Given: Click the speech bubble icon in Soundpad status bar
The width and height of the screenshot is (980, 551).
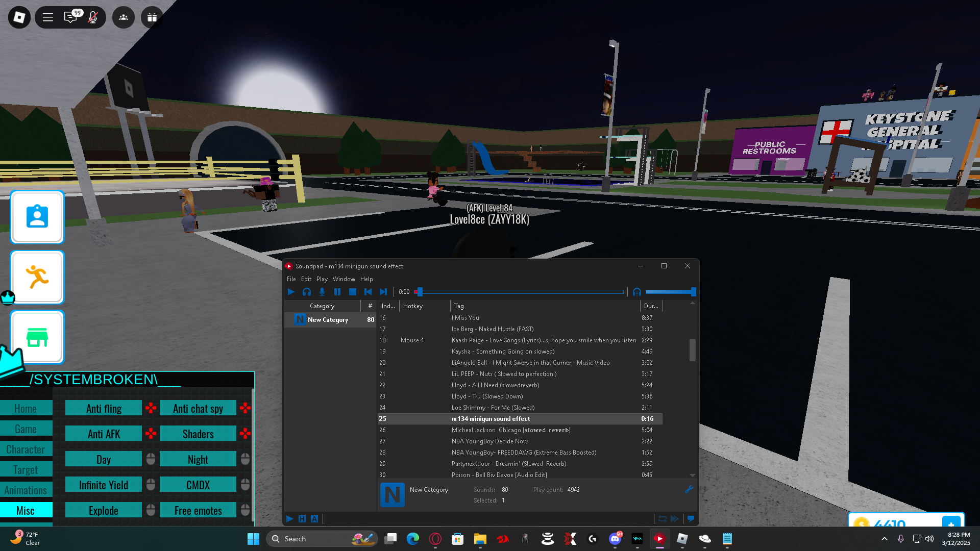Looking at the screenshot, I should click(691, 519).
